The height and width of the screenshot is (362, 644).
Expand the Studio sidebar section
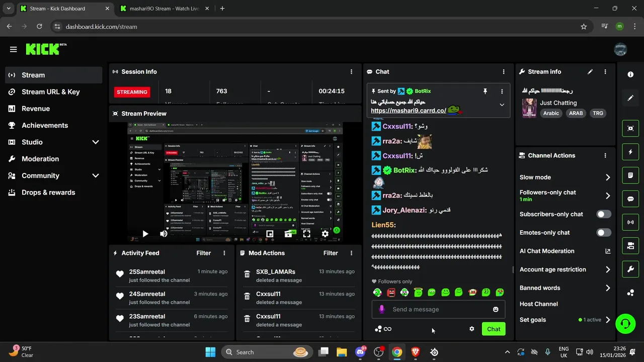tap(96, 142)
